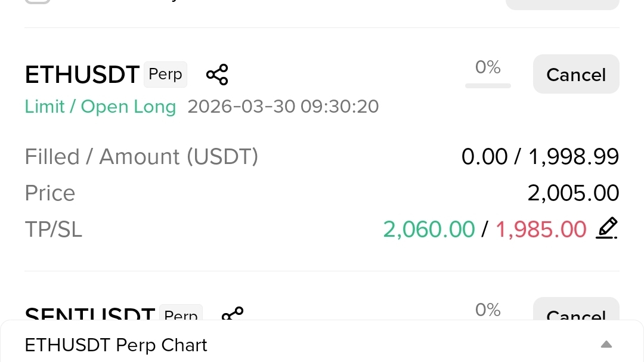This screenshot has width=644, height=362.
Task: Tap the Perp badge next to SENTUSDT
Action: 181,314
